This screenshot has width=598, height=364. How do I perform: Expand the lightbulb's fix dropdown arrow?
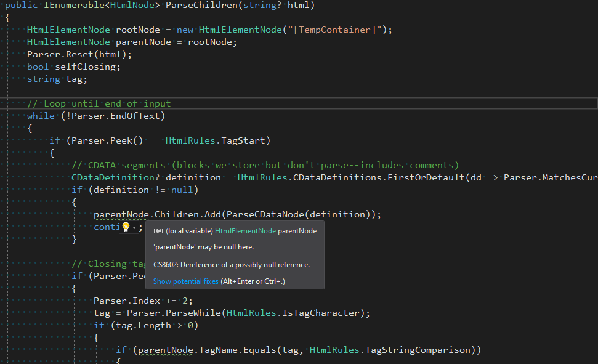(135, 227)
